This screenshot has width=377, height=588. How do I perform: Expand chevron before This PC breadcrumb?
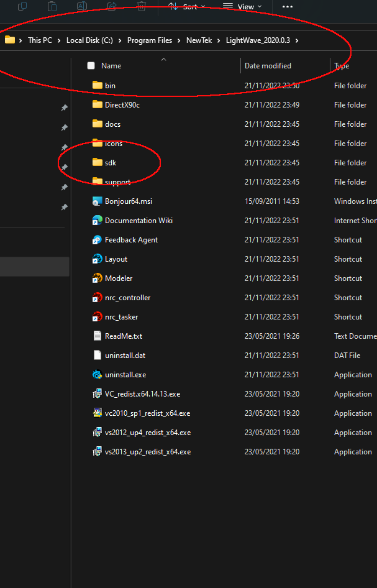pyautogui.click(x=20, y=40)
